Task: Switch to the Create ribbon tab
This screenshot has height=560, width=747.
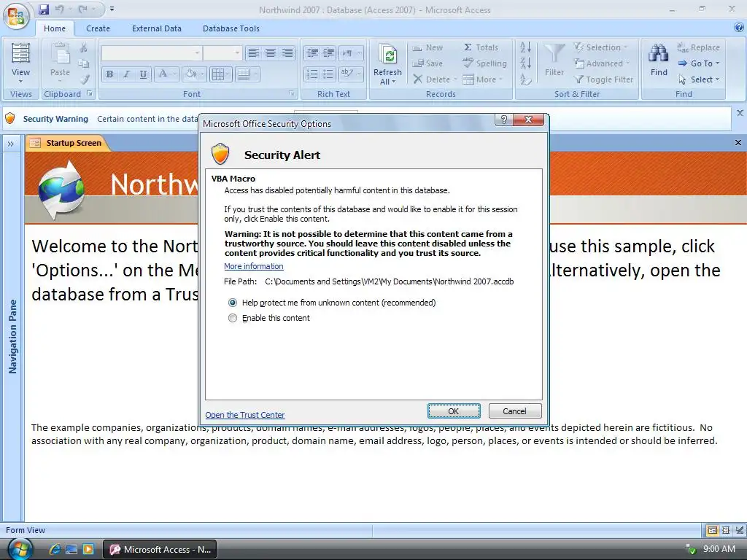Action: 98,28
